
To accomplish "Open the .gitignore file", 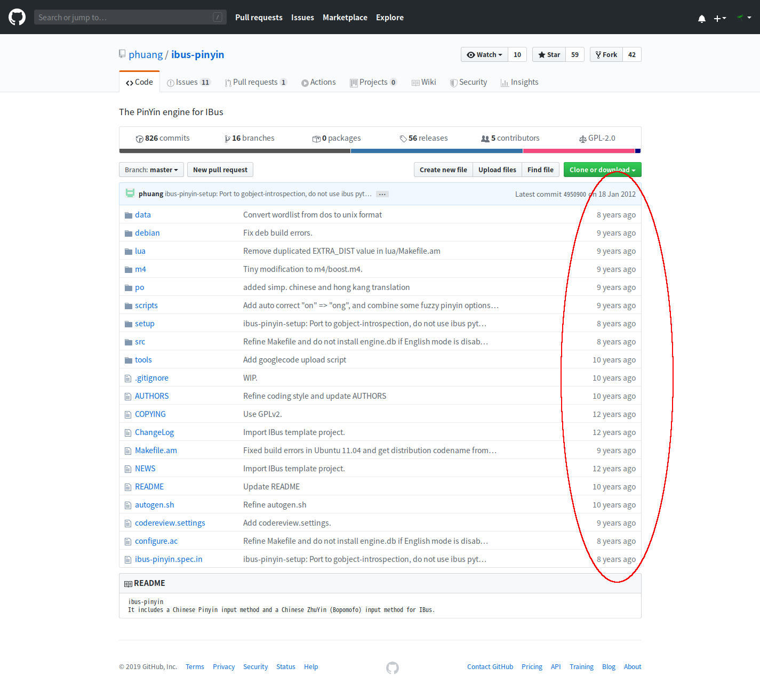I will click(151, 378).
